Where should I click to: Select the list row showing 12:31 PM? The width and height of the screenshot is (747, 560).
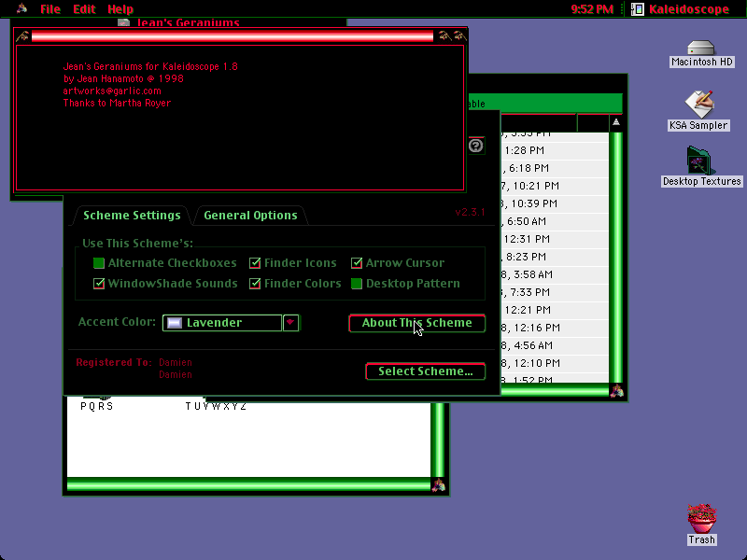point(555,239)
